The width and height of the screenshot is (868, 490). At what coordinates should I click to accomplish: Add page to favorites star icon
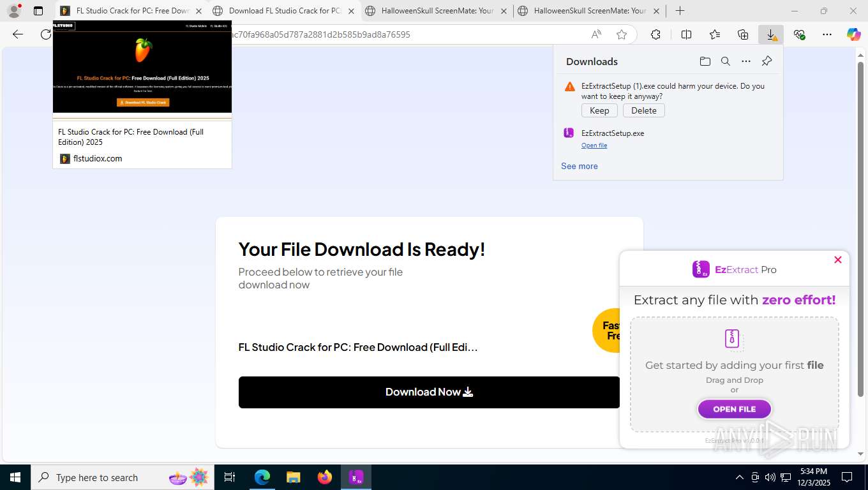[622, 34]
